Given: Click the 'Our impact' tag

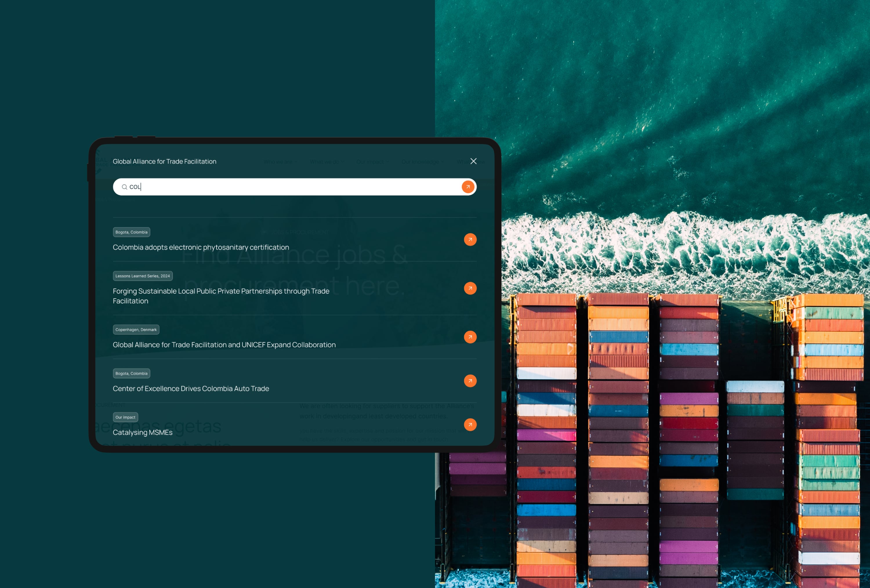Looking at the screenshot, I should click(x=125, y=417).
